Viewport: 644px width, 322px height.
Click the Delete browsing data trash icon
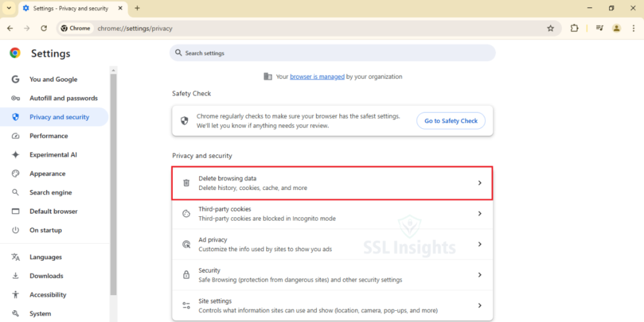coord(186,183)
